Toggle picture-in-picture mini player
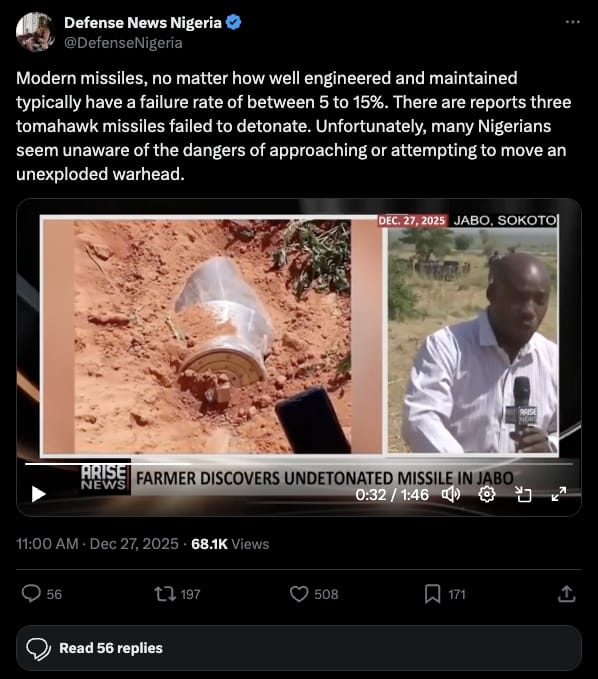 (x=523, y=494)
